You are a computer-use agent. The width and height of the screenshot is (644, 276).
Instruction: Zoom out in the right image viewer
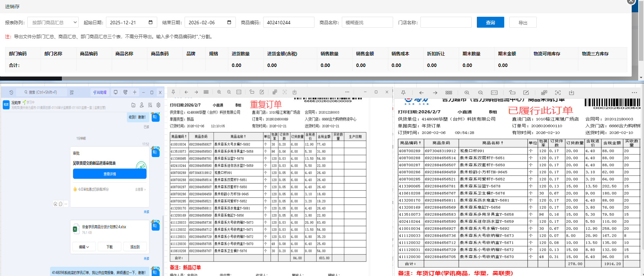480,93
